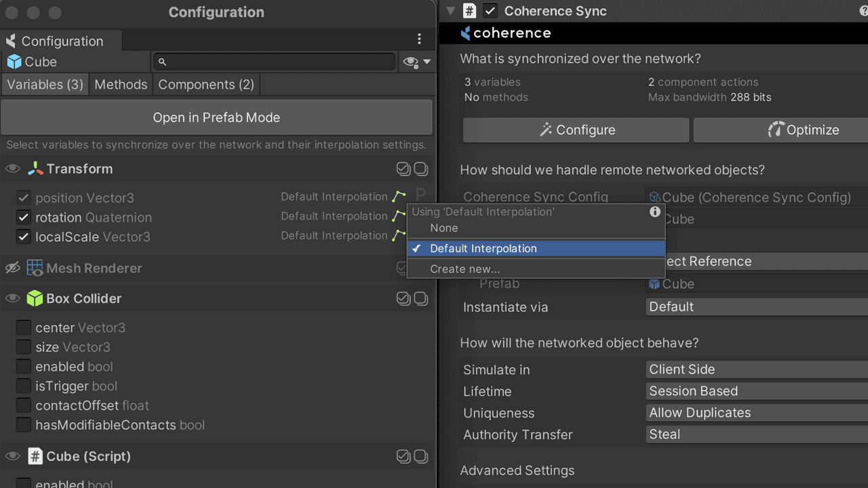Switch to the Variables (3) tab
The image size is (868, 488).
(45, 85)
